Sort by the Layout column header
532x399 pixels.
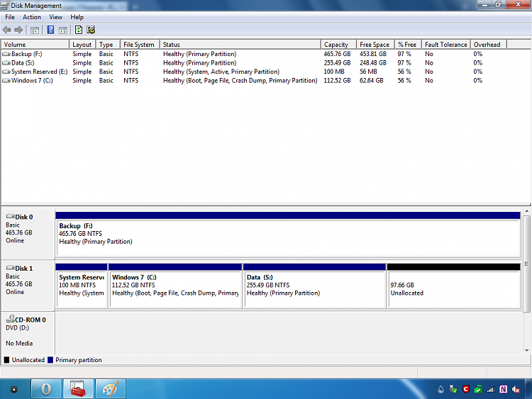click(83, 45)
